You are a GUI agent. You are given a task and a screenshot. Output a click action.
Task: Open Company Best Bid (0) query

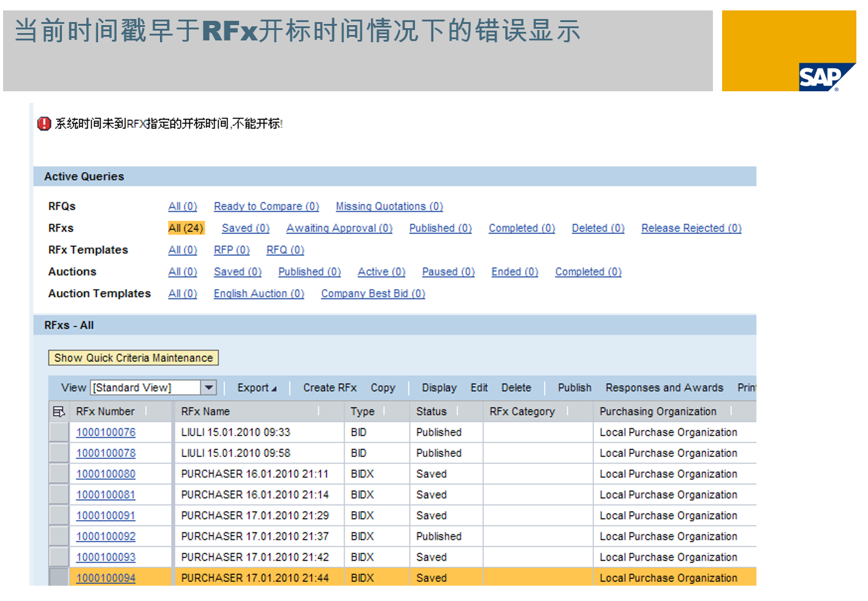point(373,293)
